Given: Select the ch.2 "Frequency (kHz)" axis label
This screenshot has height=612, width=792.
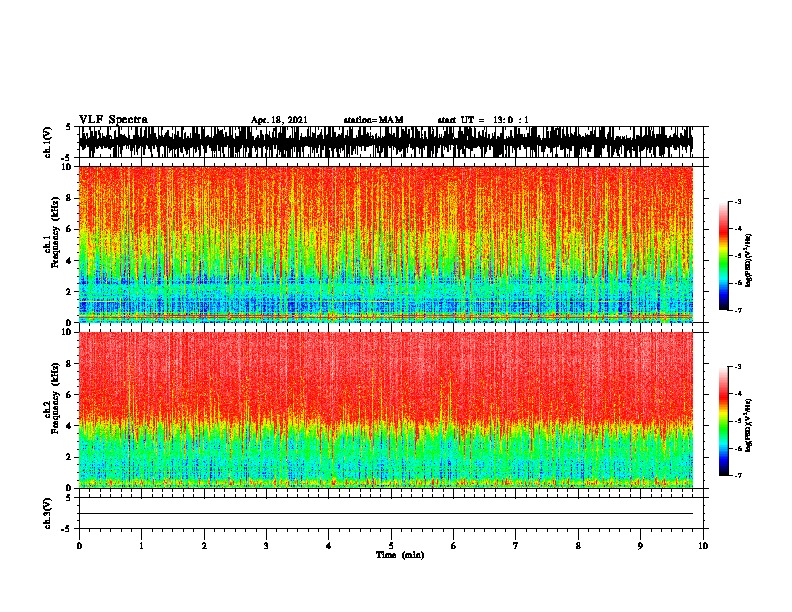Looking at the screenshot, I should (x=56, y=398).
